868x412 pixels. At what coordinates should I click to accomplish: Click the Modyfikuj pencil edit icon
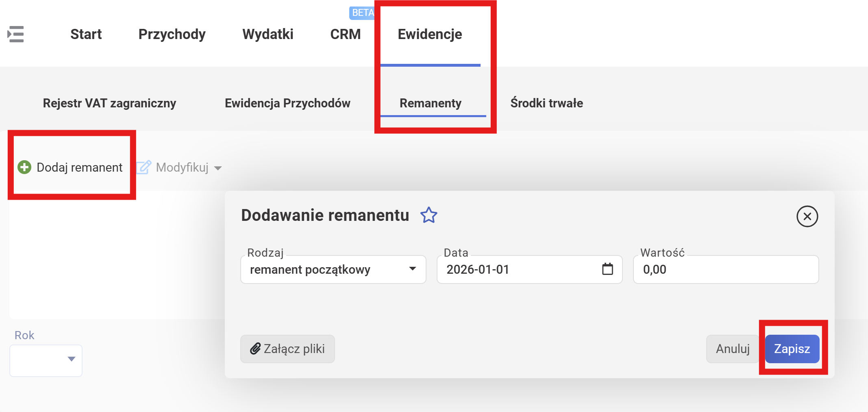click(x=144, y=167)
